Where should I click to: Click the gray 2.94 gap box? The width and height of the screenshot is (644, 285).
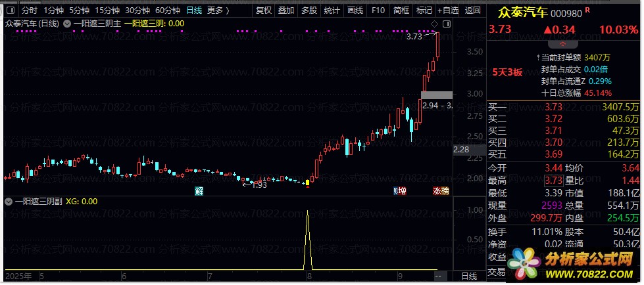[x=437, y=95]
